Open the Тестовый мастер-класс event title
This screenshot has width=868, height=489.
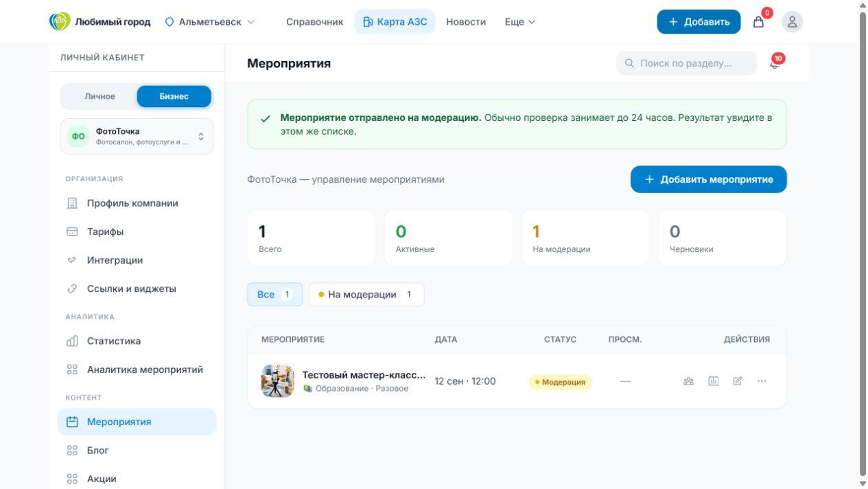[364, 376]
